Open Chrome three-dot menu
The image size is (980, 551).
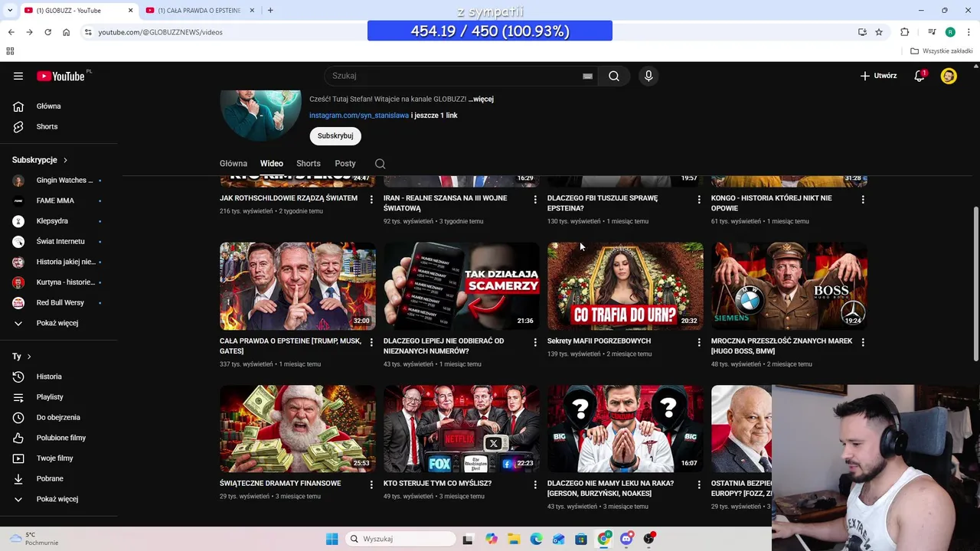point(969,32)
